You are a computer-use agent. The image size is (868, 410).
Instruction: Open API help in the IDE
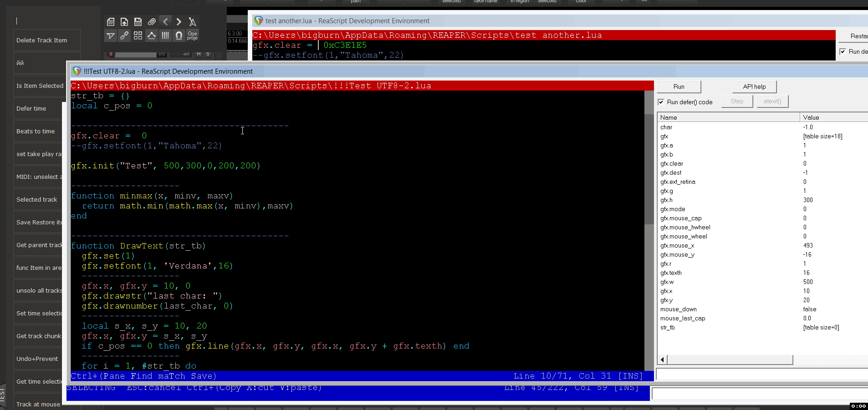754,86
